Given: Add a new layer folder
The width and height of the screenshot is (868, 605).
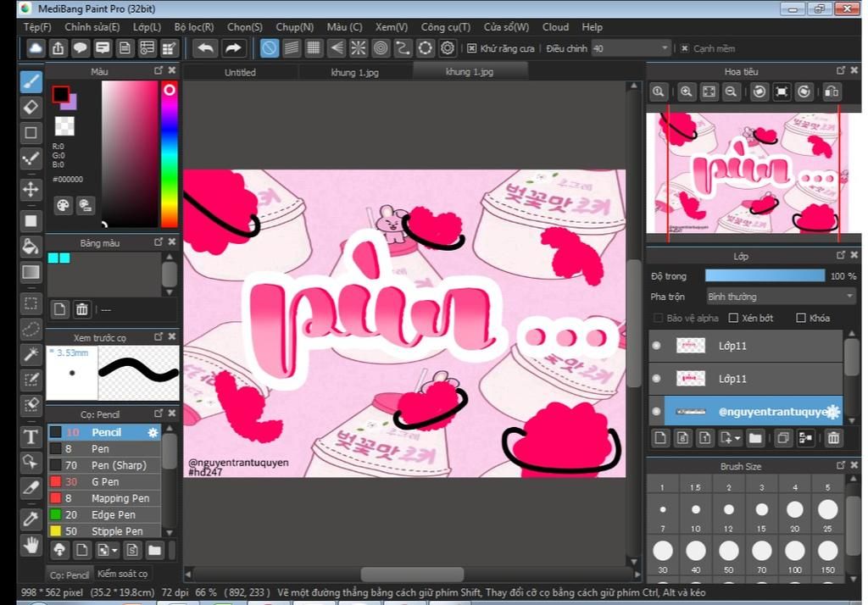Looking at the screenshot, I should pyautogui.click(x=755, y=438).
